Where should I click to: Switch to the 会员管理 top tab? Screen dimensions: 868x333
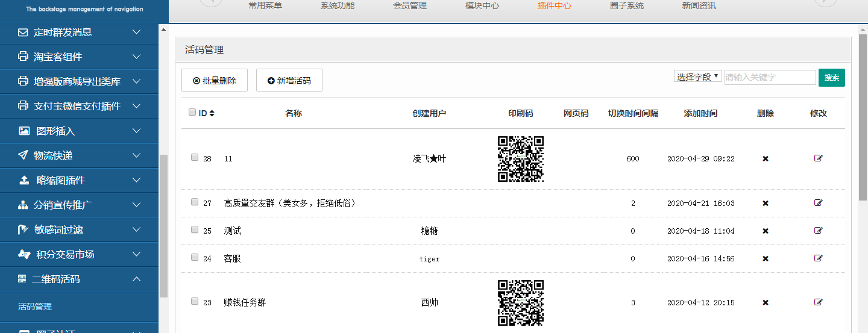(x=409, y=6)
